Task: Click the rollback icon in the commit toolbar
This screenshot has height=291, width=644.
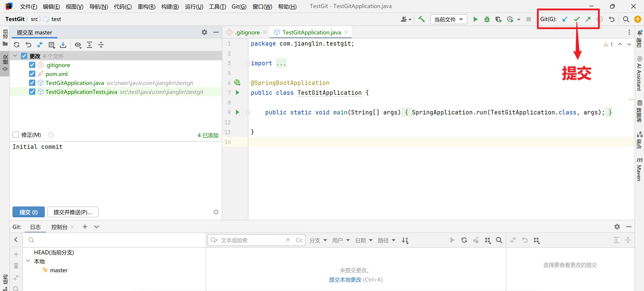Action: pyautogui.click(x=28, y=45)
